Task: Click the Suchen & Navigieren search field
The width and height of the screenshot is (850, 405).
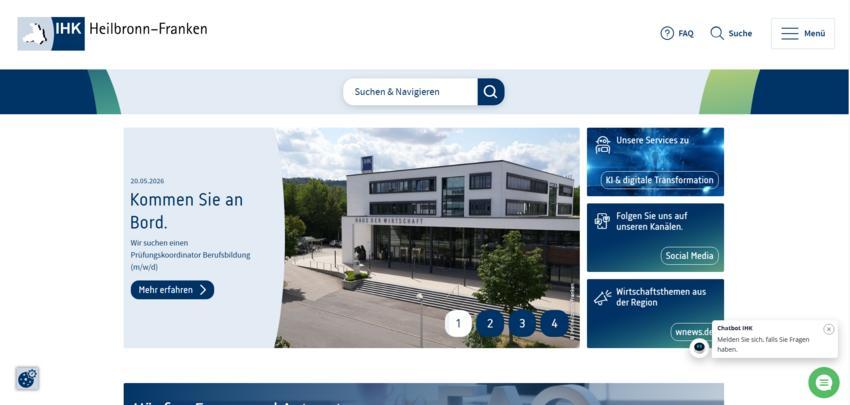Action: click(x=410, y=92)
